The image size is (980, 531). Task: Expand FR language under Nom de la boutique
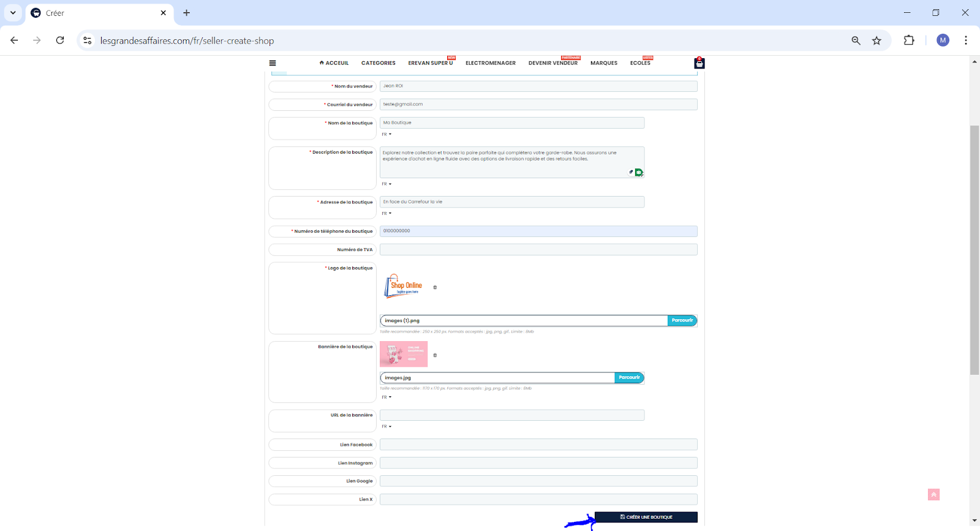pyautogui.click(x=386, y=134)
